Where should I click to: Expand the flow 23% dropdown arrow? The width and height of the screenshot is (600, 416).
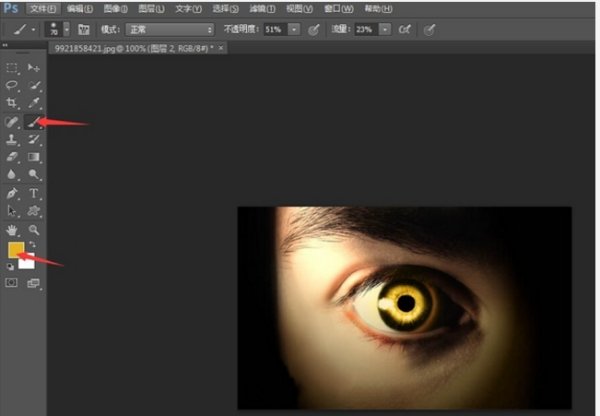[x=384, y=30]
